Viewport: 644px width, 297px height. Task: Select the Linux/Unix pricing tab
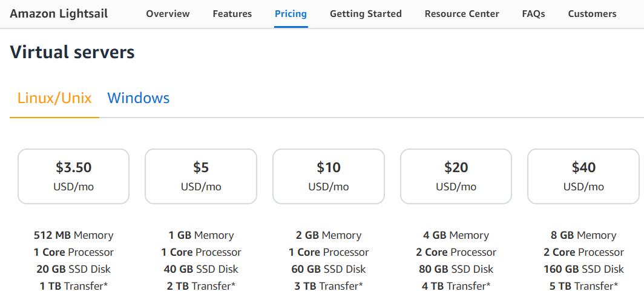[x=54, y=98]
